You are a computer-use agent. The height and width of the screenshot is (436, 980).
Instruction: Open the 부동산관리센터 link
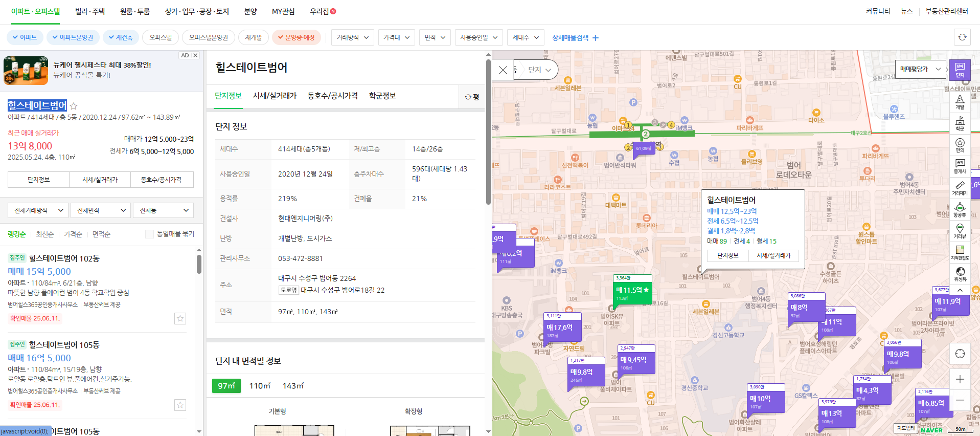[x=947, y=11]
